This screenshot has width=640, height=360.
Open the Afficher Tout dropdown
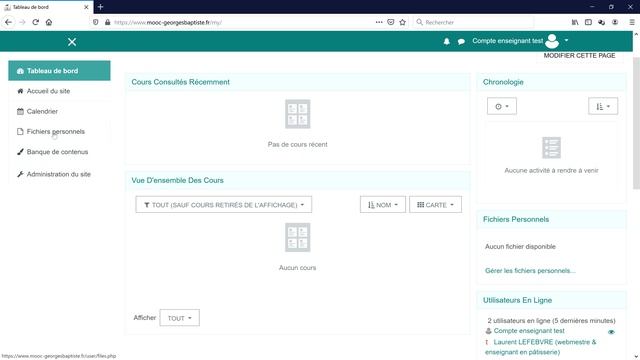pos(180,318)
